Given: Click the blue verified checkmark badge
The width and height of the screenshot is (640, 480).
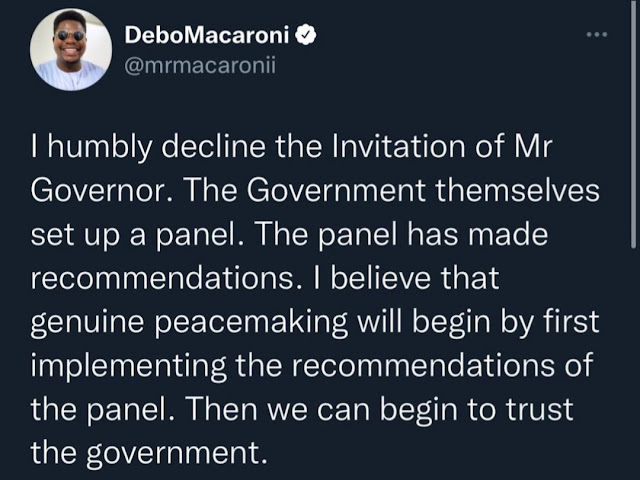Looking at the screenshot, I should pos(305,35).
